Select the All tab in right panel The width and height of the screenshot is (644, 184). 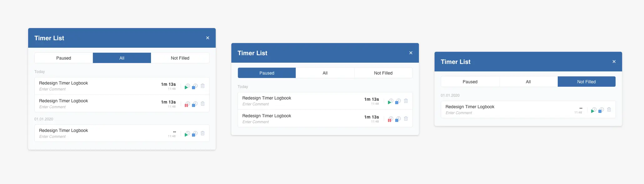(x=528, y=82)
